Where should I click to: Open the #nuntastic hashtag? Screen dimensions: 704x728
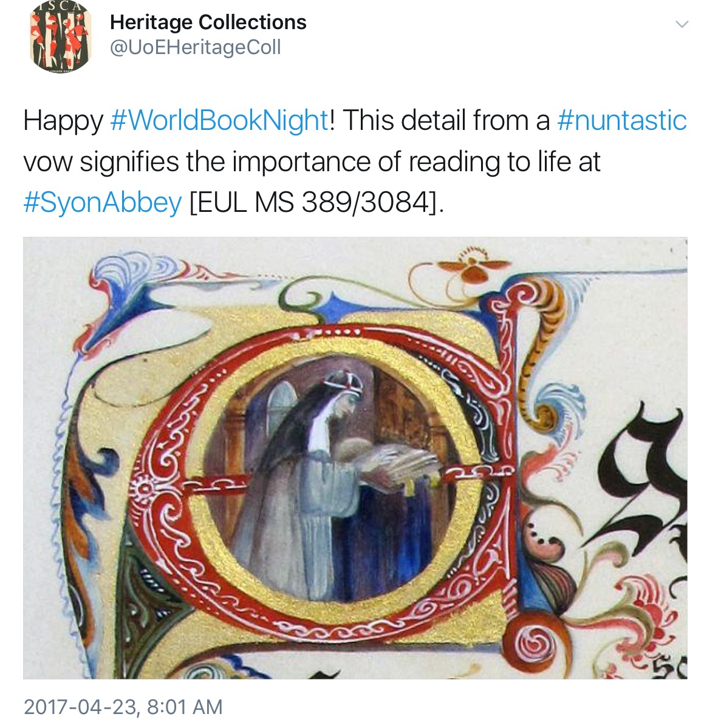coord(621,120)
